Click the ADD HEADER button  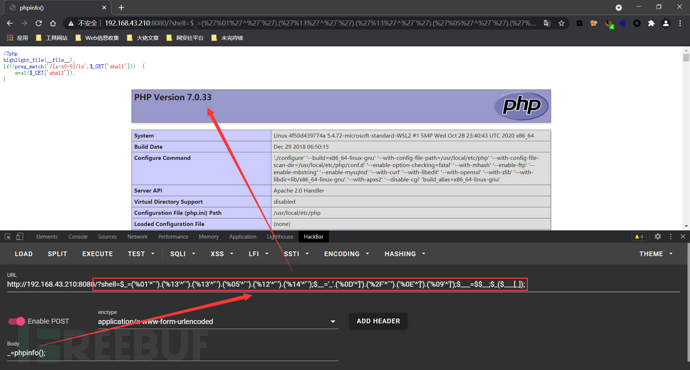(x=378, y=321)
